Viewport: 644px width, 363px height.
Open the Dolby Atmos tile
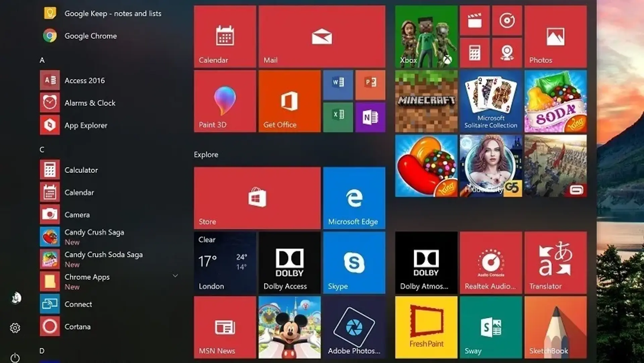pyautogui.click(x=426, y=263)
